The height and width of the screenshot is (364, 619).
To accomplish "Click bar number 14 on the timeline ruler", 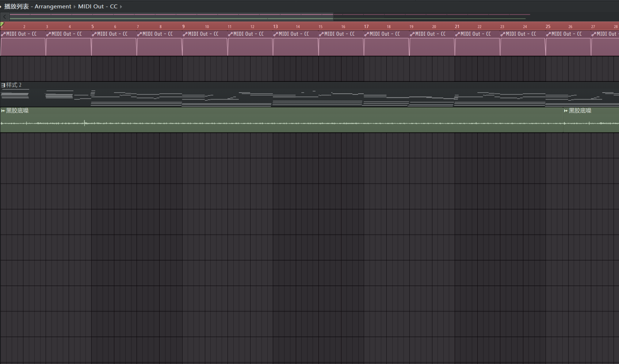I will point(298,27).
